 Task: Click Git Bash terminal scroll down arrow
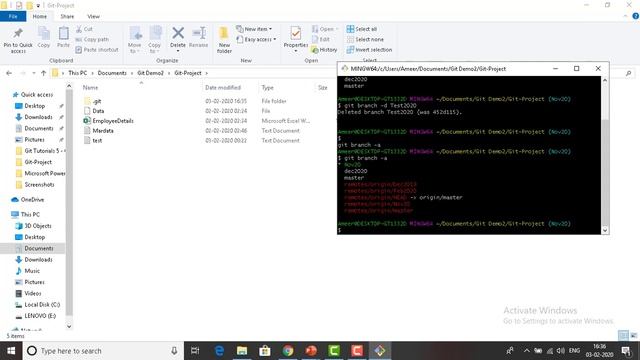605,230
